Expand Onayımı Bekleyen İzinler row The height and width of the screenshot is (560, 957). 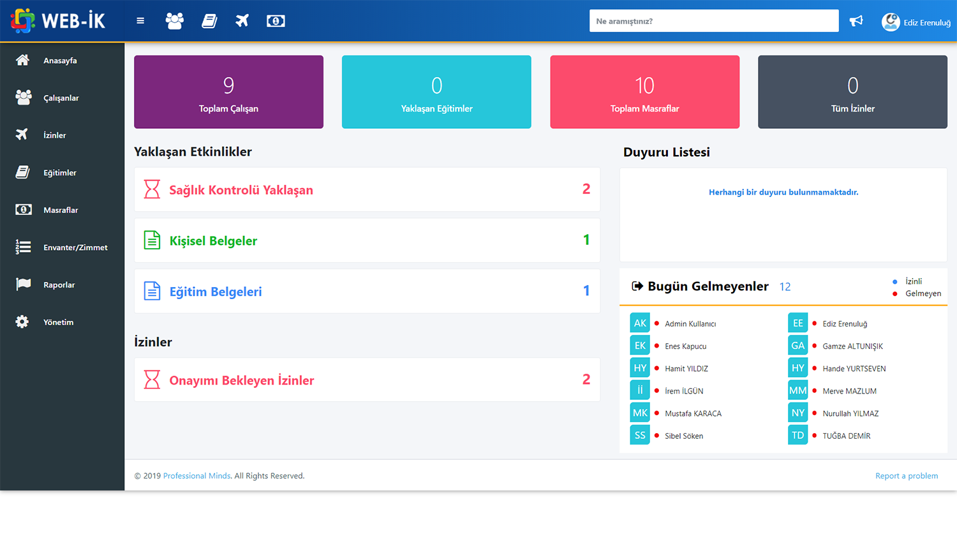367,380
